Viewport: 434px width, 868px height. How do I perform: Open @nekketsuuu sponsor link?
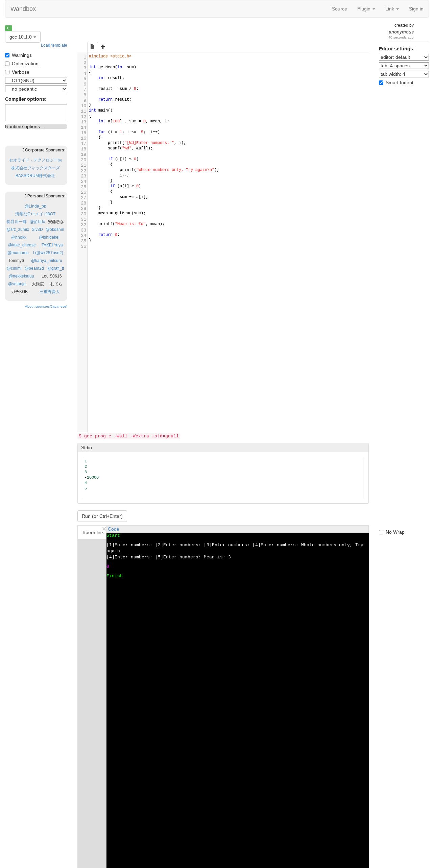coord(21,276)
